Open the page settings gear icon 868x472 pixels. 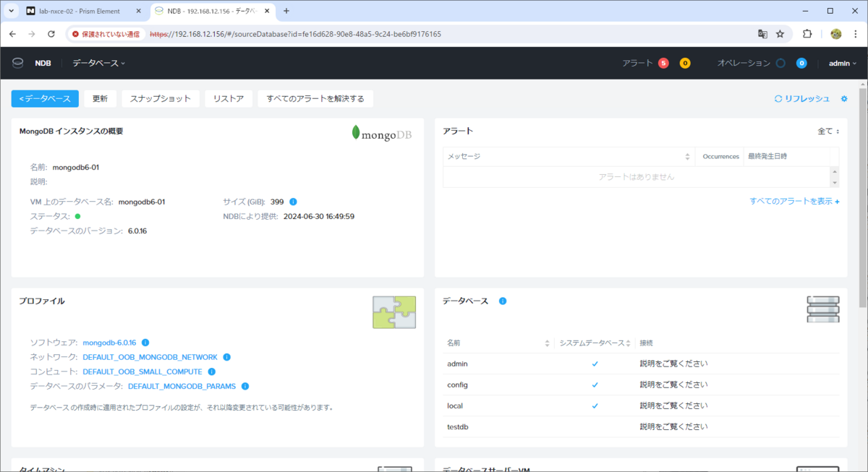[844, 99]
